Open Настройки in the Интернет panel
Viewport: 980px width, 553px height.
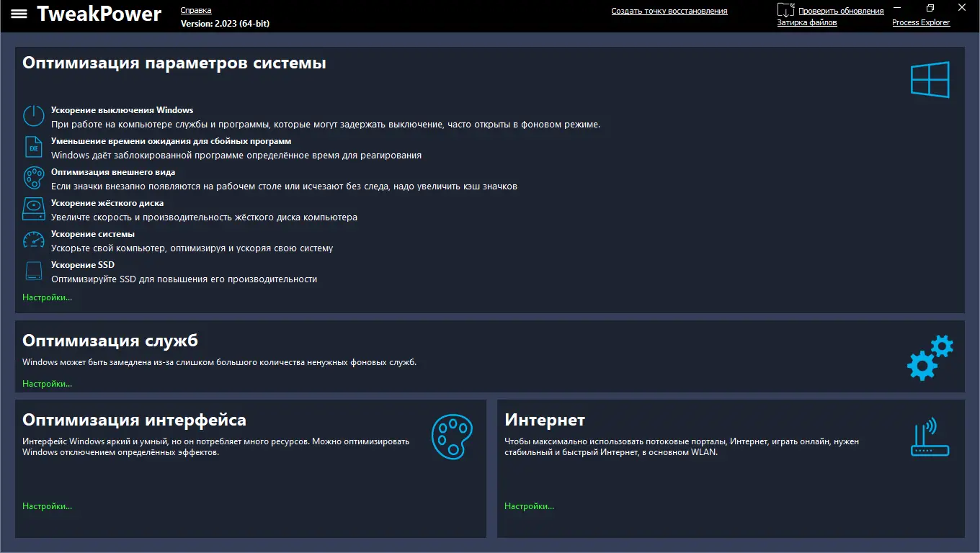[530, 506]
